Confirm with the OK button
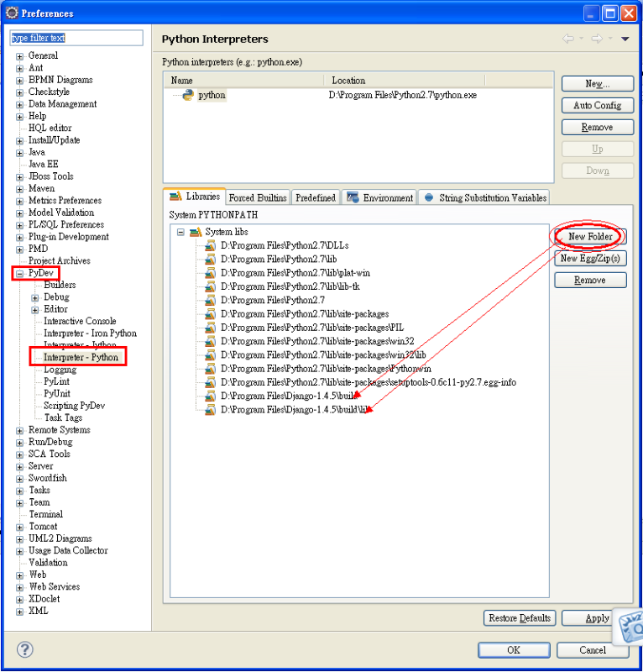 [514, 650]
